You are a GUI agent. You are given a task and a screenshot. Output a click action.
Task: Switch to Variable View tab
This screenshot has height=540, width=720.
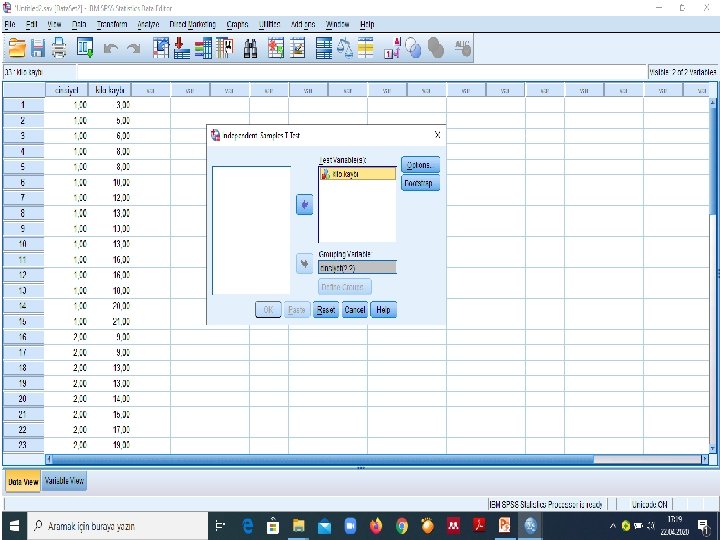(x=64, y=481)
